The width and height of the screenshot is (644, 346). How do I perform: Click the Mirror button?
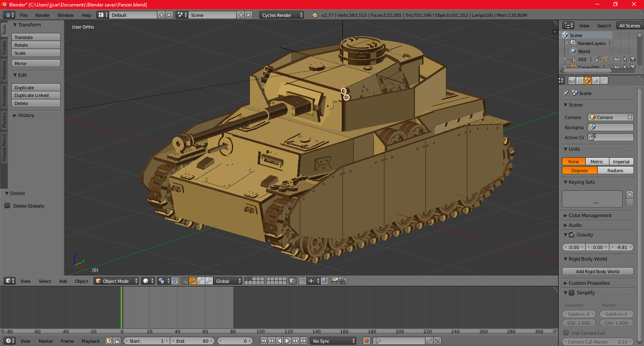pyautogui.click(x=36, y=64)
